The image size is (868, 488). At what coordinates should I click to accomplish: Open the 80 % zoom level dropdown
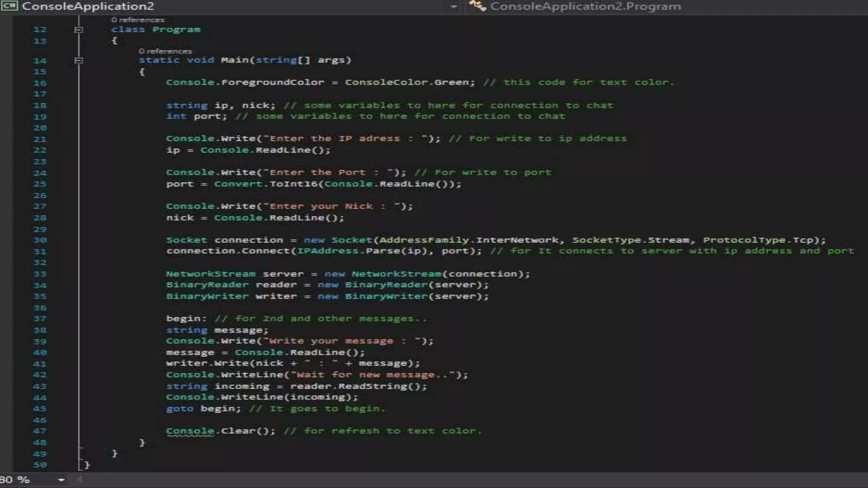pyautogui.click(x=61, y=480)
